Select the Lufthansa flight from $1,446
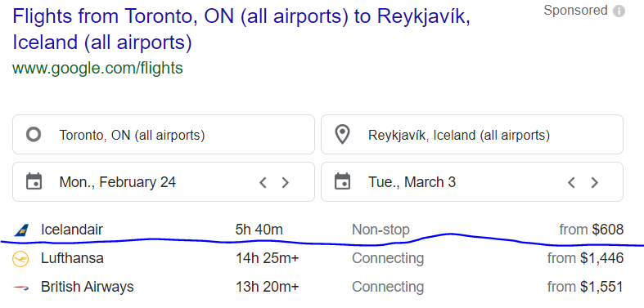 [318, 259]
